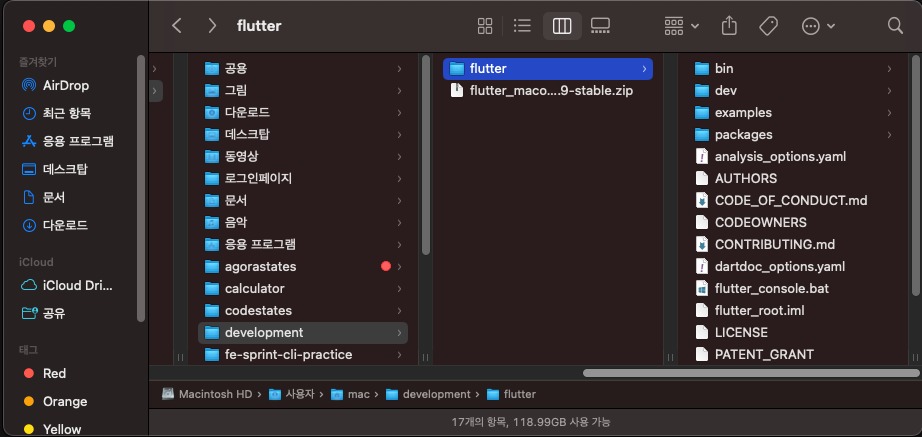Switch to column view
Viewport: 922px width, 437px height.
click(562, 26)
